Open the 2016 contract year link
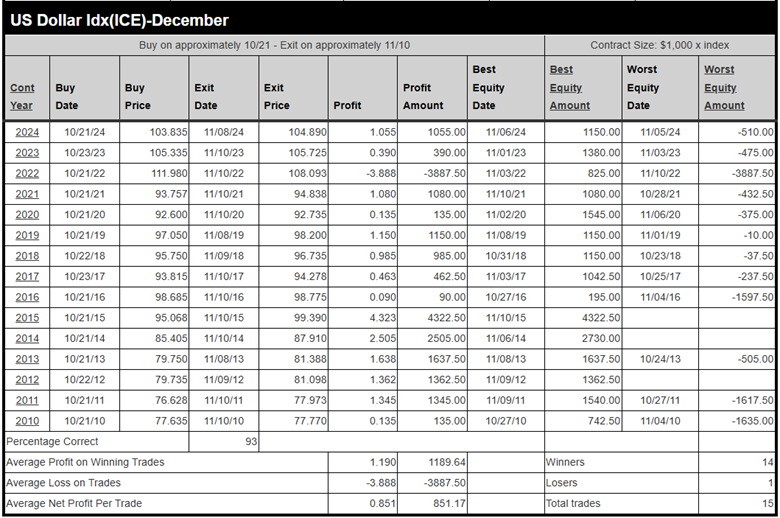Viewport: 780px width, 518px height. coord(27,297)
